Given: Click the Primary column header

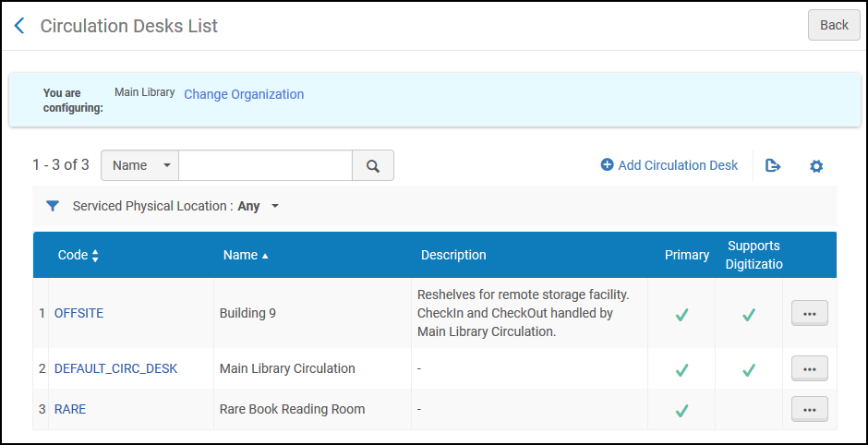Looking at the screenshot, I should (x=687, y=255).
